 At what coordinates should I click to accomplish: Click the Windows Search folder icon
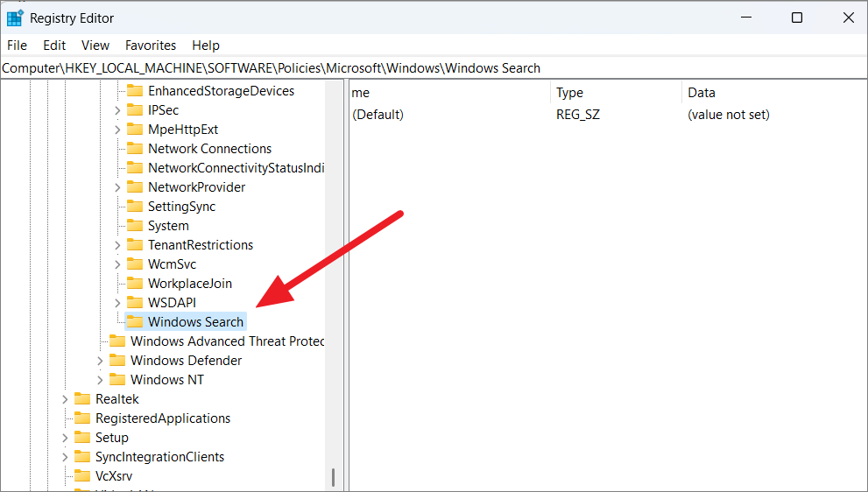(x=135, y=322)
